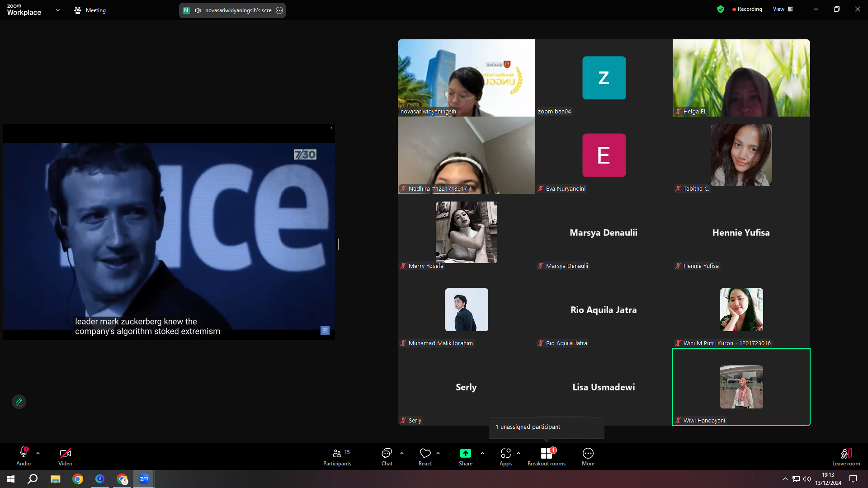Open the Windows Start menu

point(11,479)
